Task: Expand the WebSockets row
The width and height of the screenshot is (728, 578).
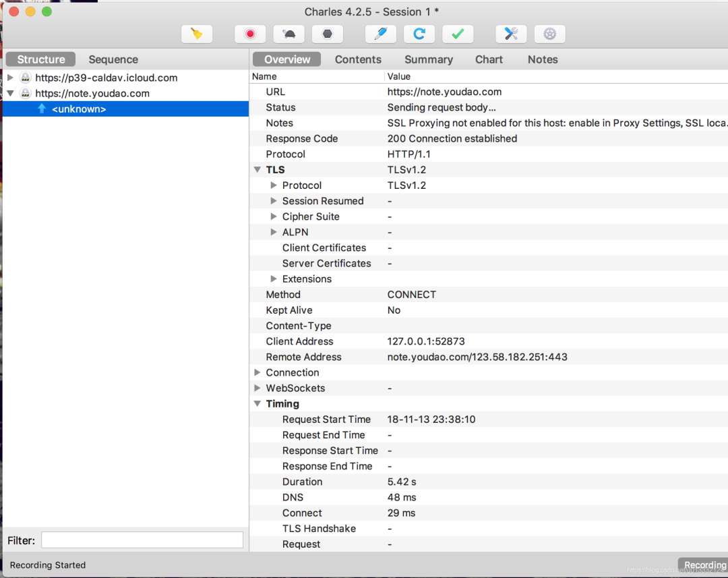Action: click(257, 388)
